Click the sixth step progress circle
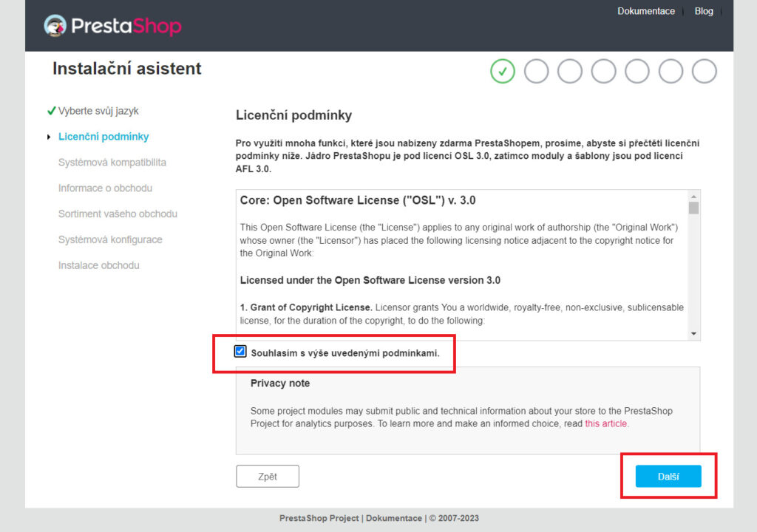 [671, 72]
